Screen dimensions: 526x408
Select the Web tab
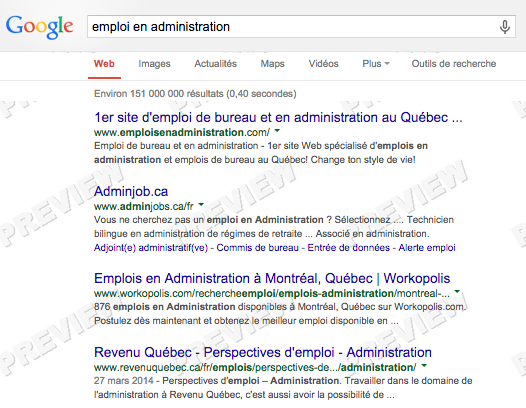pos(104,64)
